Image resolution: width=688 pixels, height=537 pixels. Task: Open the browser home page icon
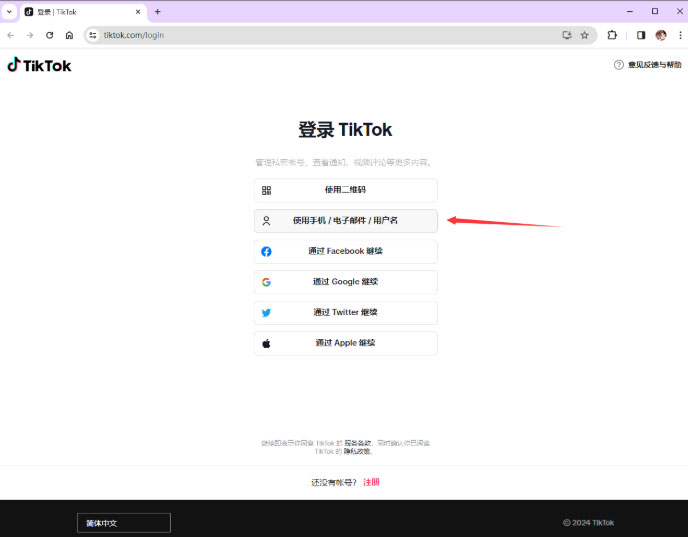pos(69,35)
